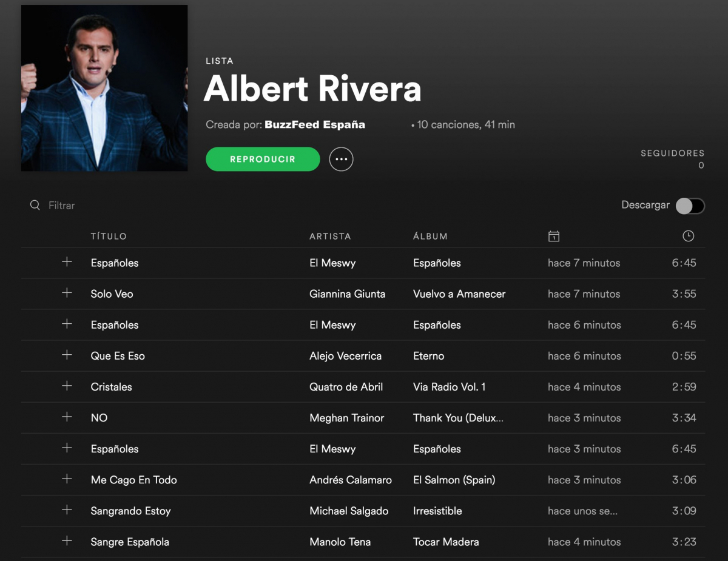
Task: Sort list by ARTISTA column header
Action: tap(330, 236)
